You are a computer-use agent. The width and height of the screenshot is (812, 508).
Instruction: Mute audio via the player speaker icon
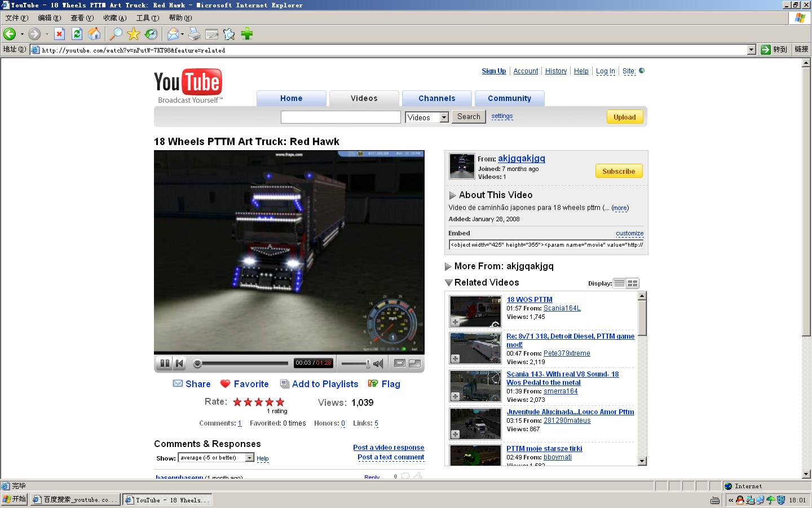[378, 364]
